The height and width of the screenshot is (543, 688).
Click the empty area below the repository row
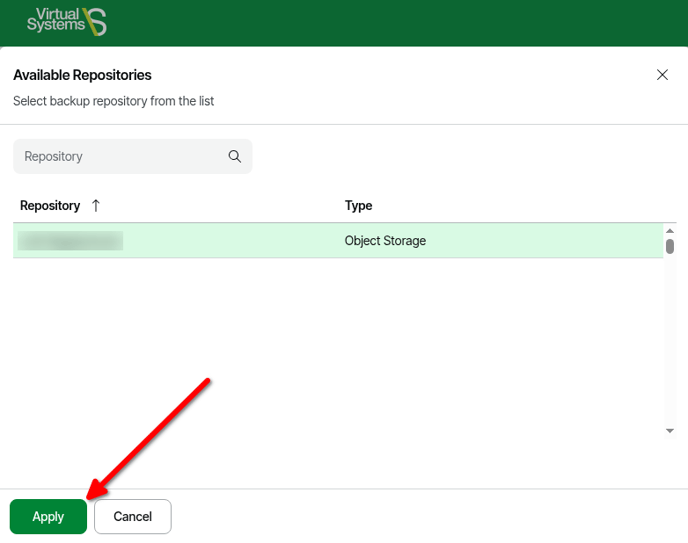[330, 360]
